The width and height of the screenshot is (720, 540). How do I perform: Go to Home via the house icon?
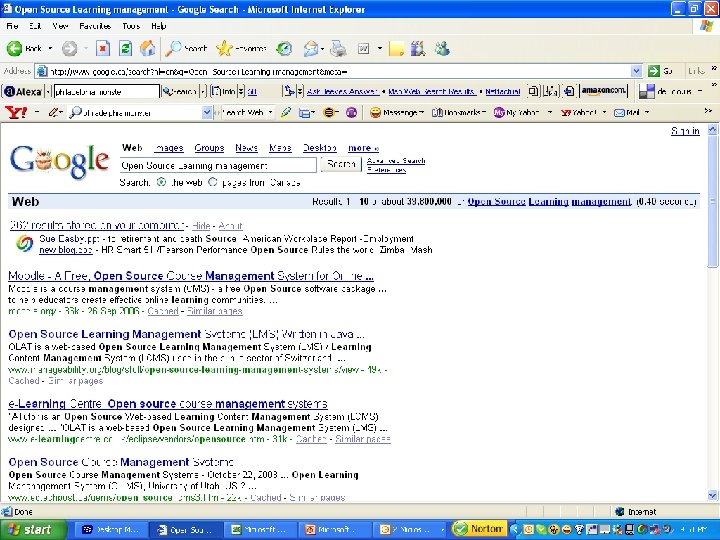coord(147,48)
